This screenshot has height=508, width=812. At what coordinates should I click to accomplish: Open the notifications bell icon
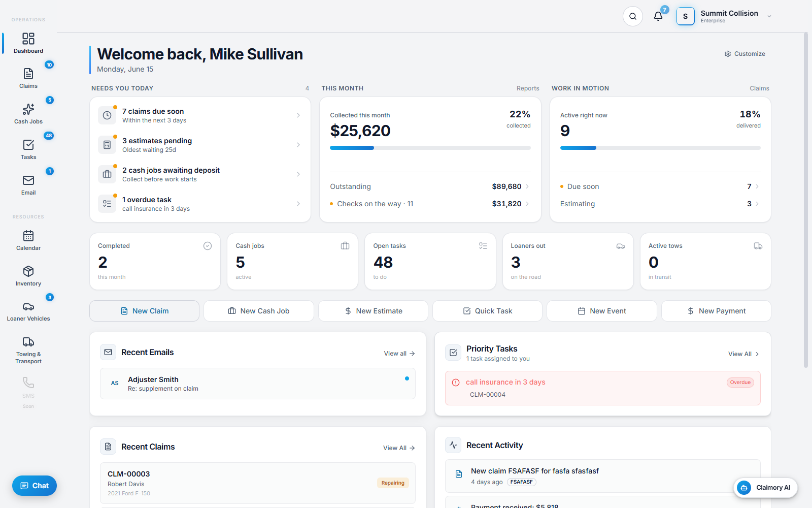click(658, 16)
